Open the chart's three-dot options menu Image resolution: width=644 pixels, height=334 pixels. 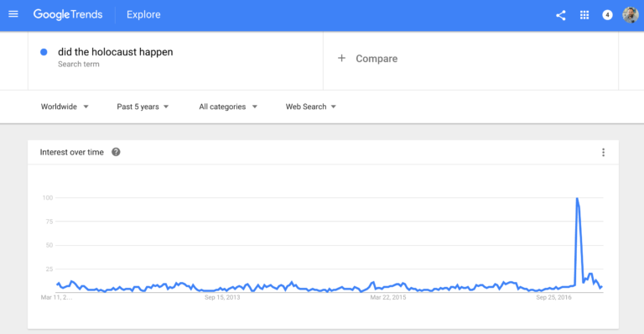coord(603,153)
